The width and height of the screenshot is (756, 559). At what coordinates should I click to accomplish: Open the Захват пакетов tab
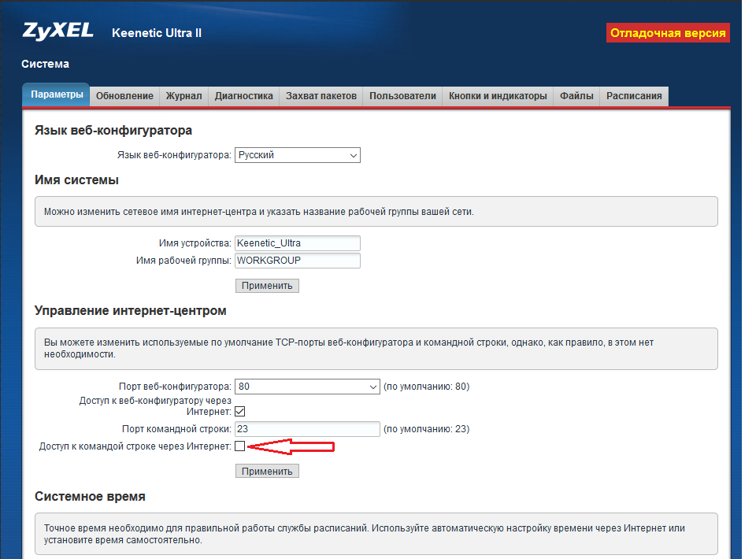coord(321,96)
